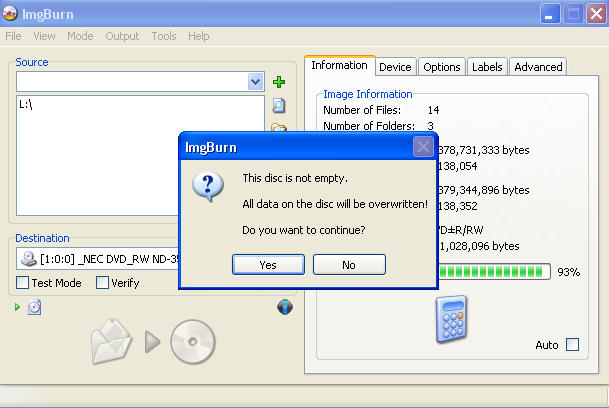Click the blue calculator icon

(451, 319)
